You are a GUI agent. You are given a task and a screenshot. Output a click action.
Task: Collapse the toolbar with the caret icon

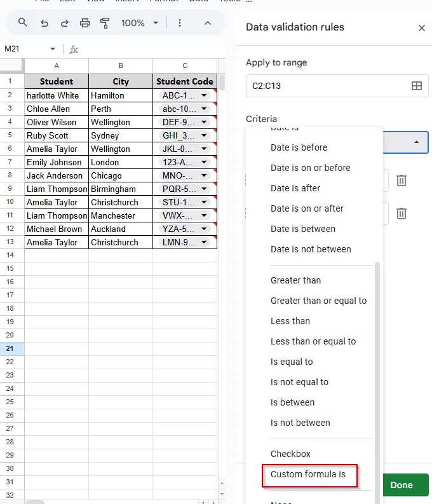coord(208,23)
